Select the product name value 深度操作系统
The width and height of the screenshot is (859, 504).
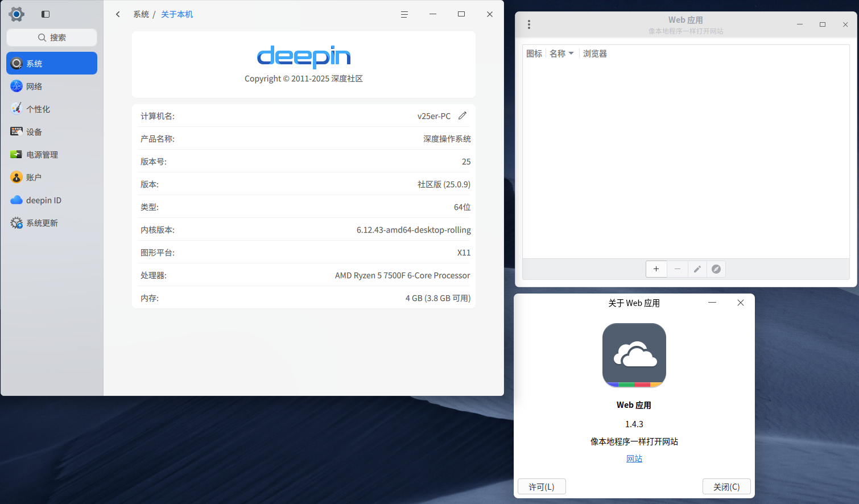[x=447, y=139]
